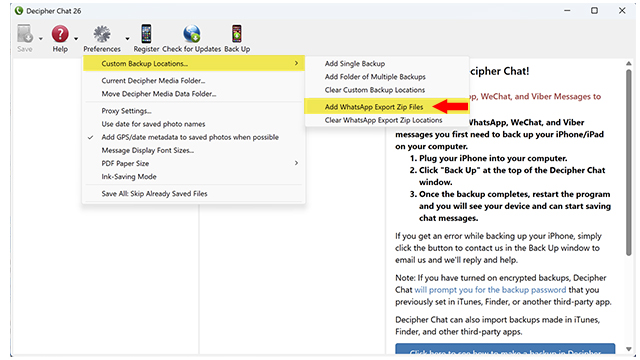Choose Clear WhatsApp Export Zip Locations

(x=386, y=120)
